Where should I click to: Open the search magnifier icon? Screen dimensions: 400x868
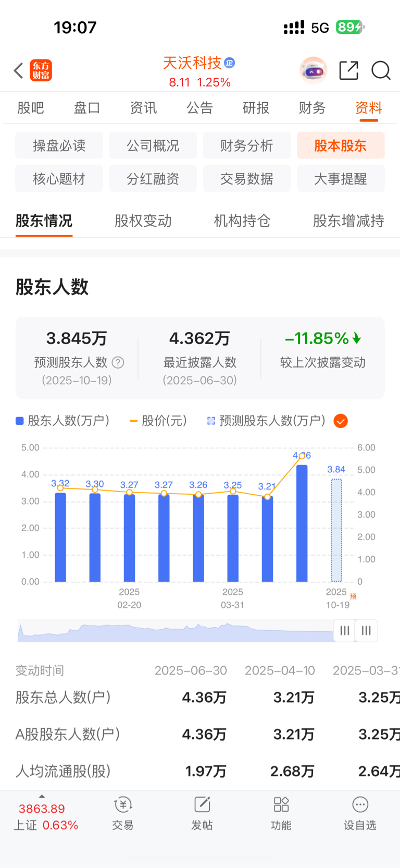tap(381, 70)
